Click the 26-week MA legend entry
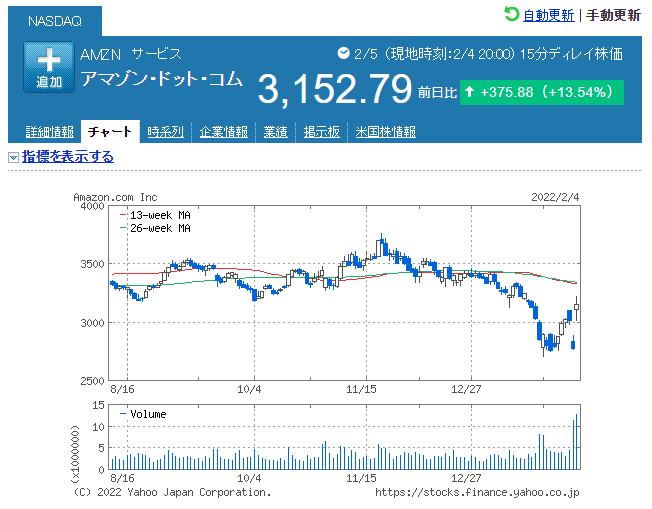This screenshot has height=509, width=652. tap(155, 228)
